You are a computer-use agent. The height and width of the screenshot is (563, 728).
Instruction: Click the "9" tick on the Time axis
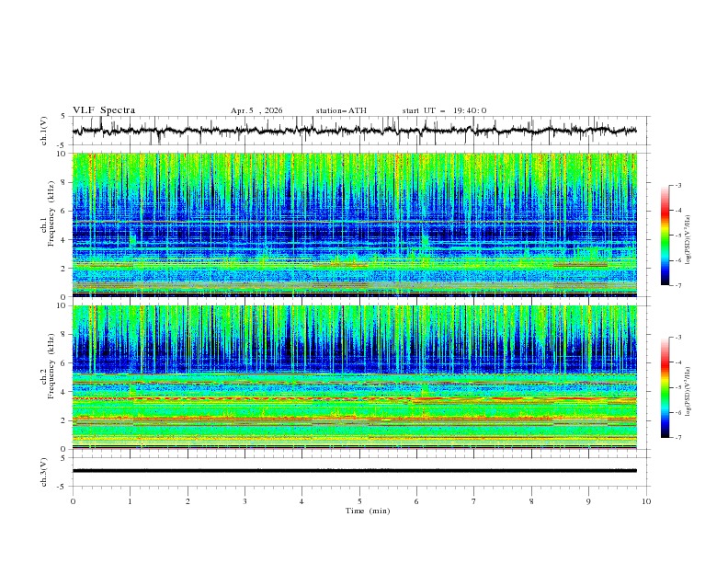click(x=588, y=501)
